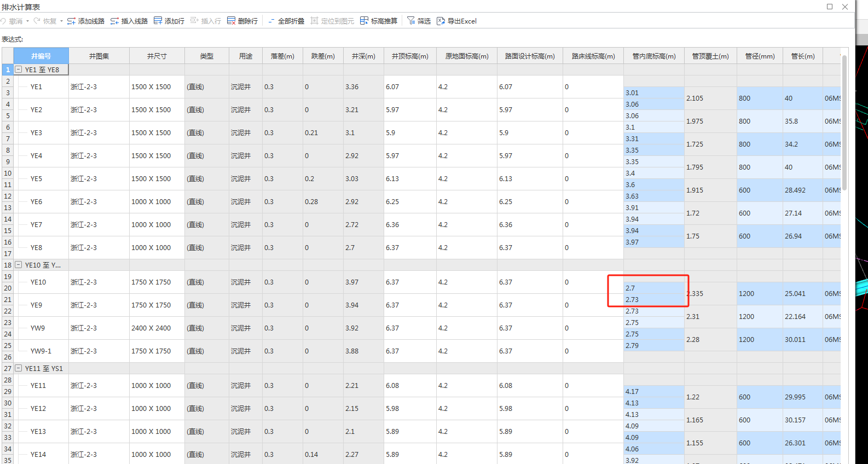Open the 筛选 filter tool
The height and width of the screenshot is (464, 868).
point(419,21)
